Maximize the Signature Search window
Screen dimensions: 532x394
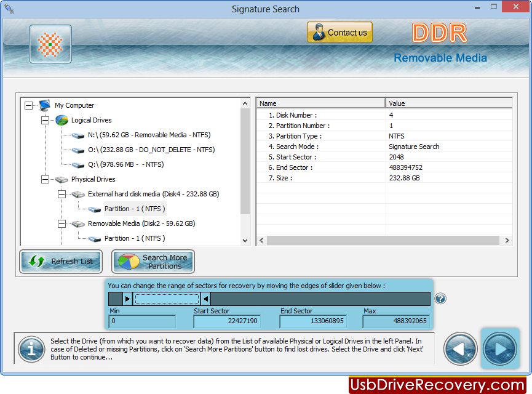pos(494,7)
